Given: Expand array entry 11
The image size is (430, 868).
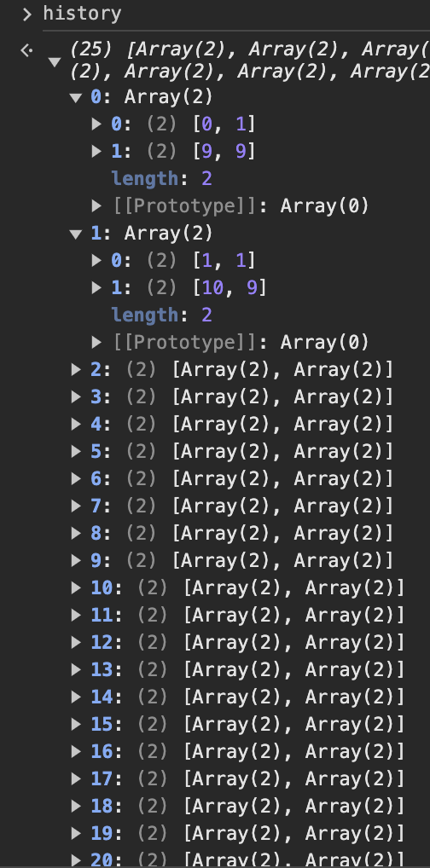Looking at the screenshot, I should pos(77,615).
